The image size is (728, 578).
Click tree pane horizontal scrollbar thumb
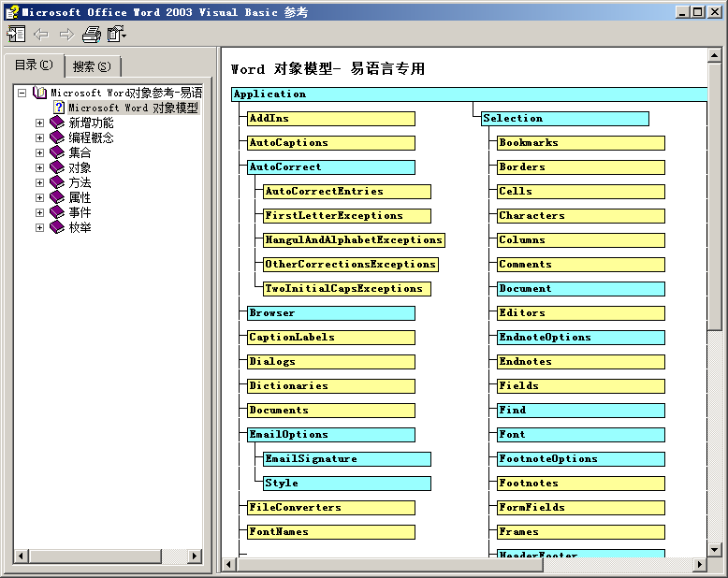[95, 556]
